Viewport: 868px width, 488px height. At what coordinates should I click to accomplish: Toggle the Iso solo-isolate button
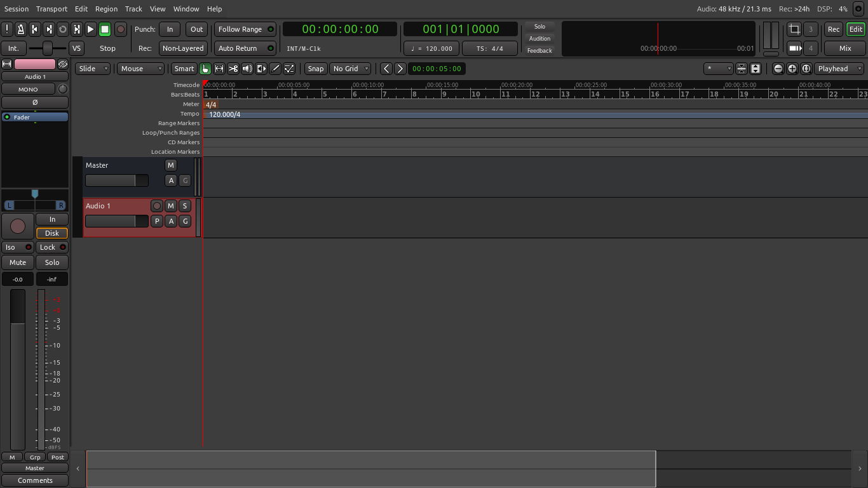point(18,247)
